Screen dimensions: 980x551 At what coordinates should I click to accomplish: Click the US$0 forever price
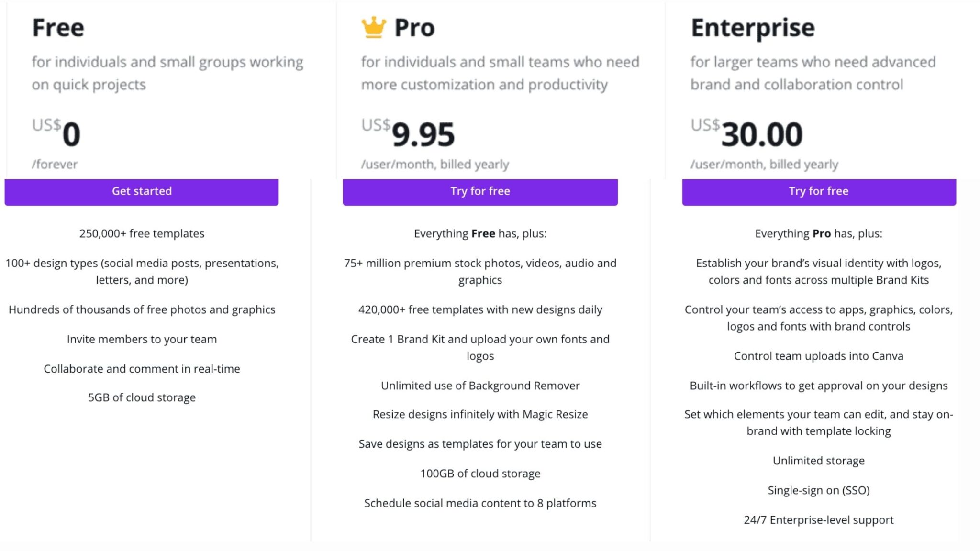pyautogui.click(x=57, y=134)
